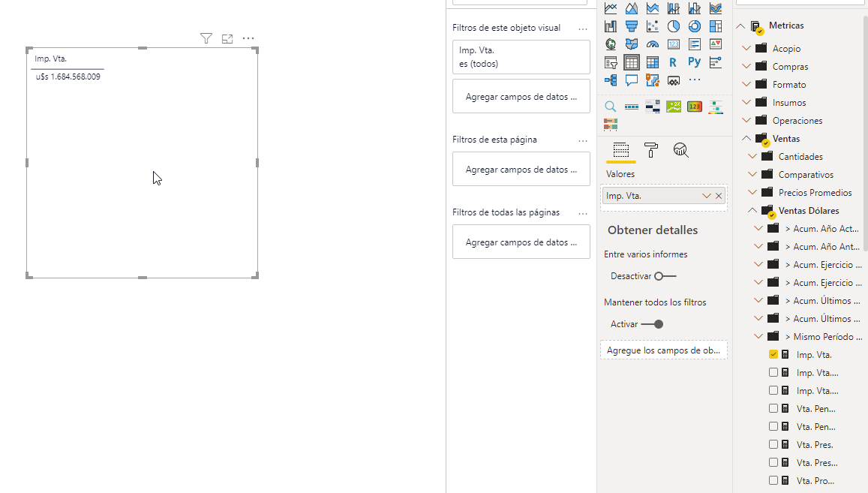The image size is (868, 493).
Task: Insert a Python (Py) visual
Action: (x=695, y=62)
